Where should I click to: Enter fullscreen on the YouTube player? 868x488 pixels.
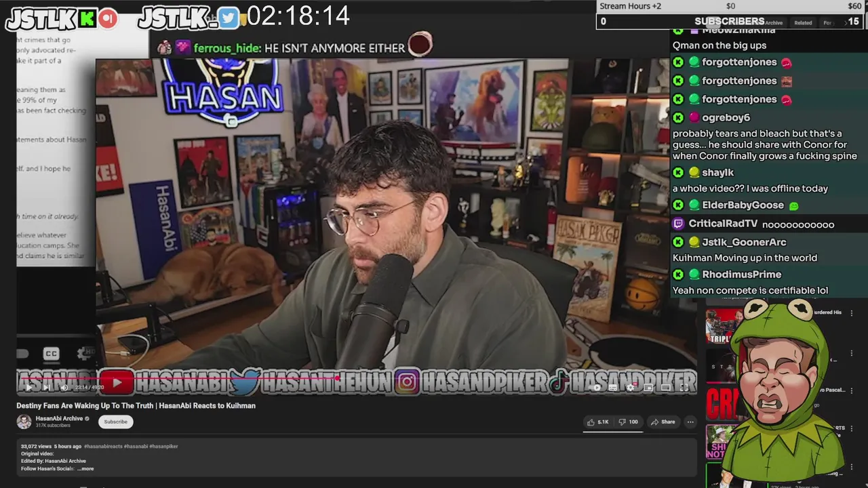pos(684,388)
